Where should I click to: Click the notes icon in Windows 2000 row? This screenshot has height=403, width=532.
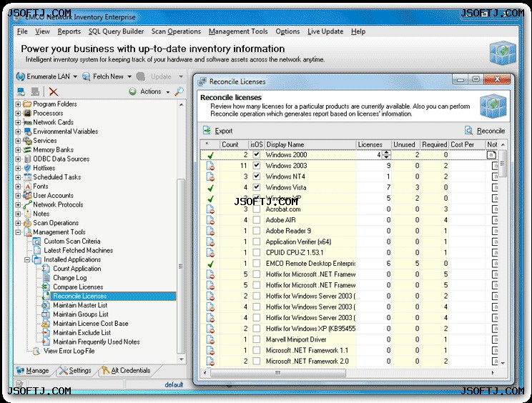coord(491,155)
